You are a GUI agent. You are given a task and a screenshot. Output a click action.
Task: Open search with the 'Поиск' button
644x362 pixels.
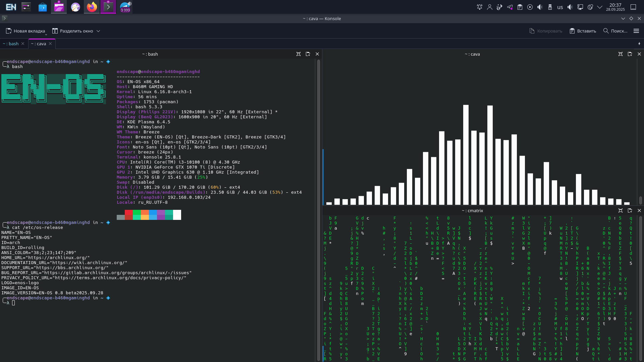pos(616,31)
